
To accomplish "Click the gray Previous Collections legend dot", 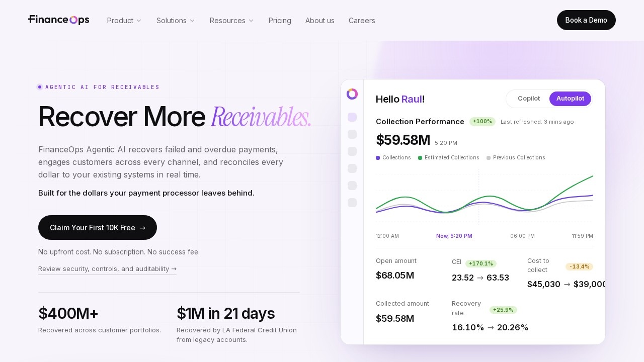I will pyautogui.click(x=489, y=158).
